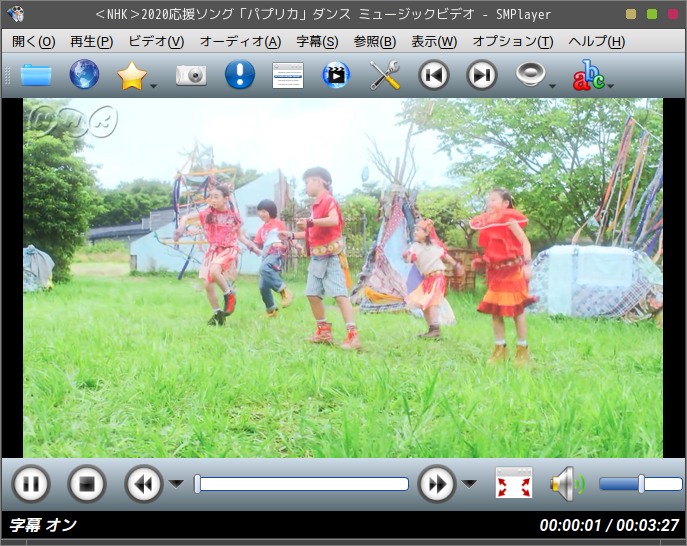Open the playlist window icon
Image resolution: width=687 pixels, height=546 pixels.
[x=288, y=75]
